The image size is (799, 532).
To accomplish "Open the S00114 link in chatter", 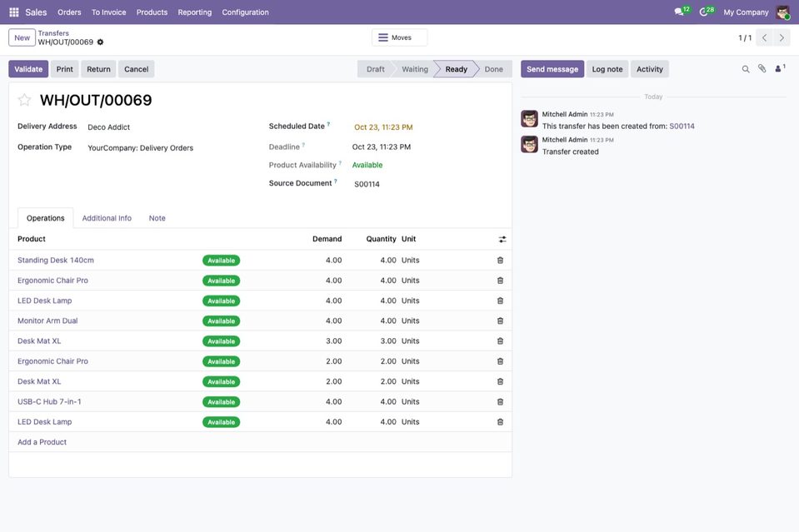I will pos(682,127).
